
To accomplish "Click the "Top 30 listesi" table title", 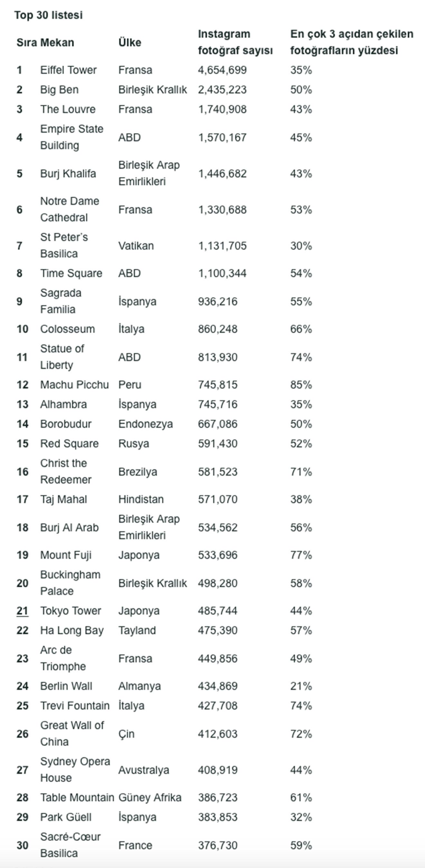I will [48, 15].
